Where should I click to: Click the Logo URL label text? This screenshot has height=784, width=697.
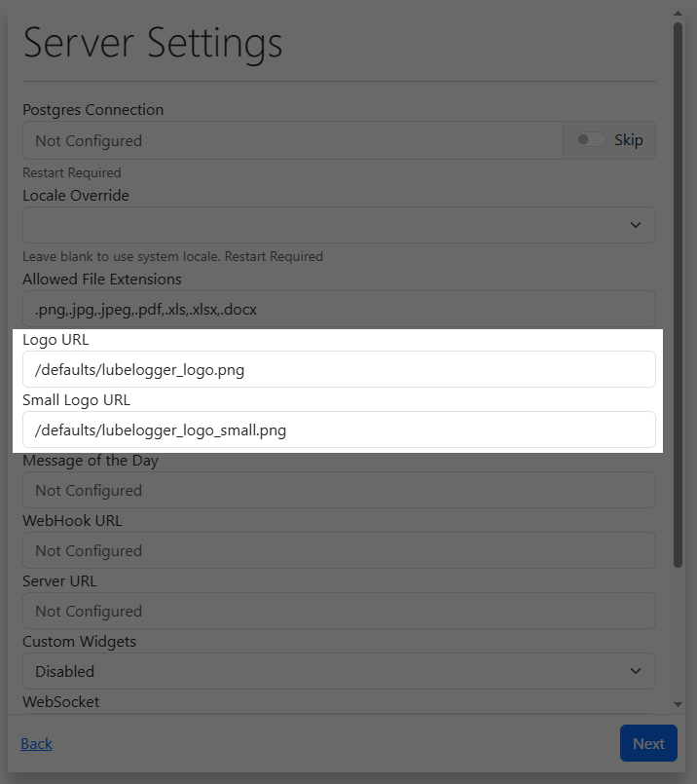click(55, 339)
